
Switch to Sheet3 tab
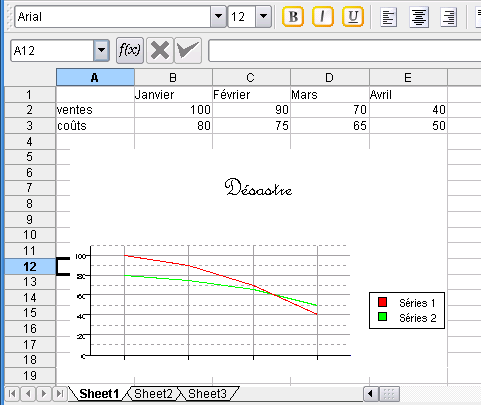[207, 394]
